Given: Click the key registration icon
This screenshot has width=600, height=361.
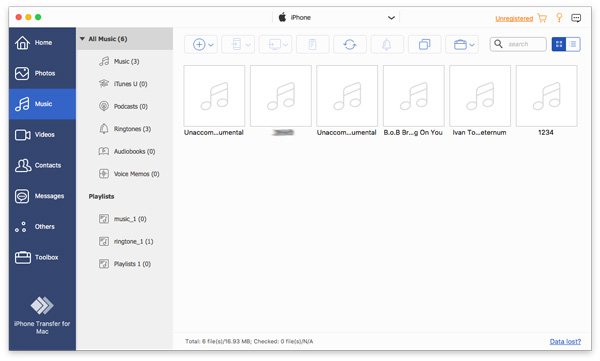Looking at the screenshot, I should [559, 18].
